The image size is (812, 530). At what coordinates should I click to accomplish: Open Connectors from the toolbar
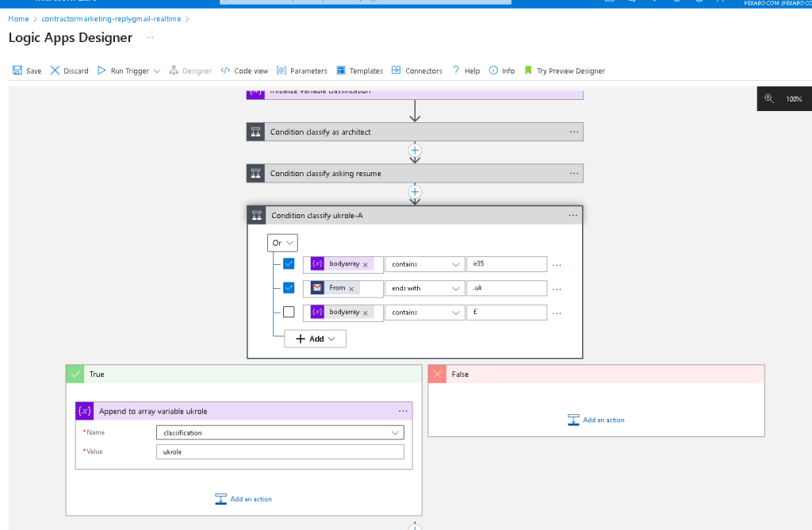417,71
